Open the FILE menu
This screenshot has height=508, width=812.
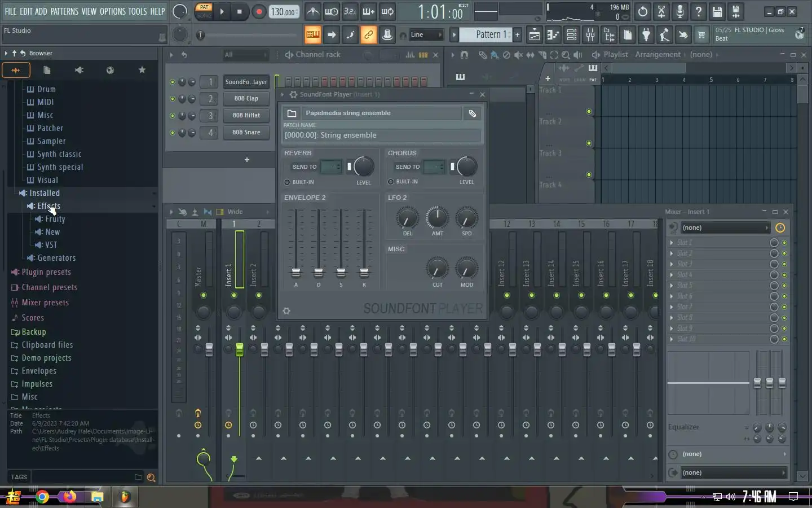(10, 11)
